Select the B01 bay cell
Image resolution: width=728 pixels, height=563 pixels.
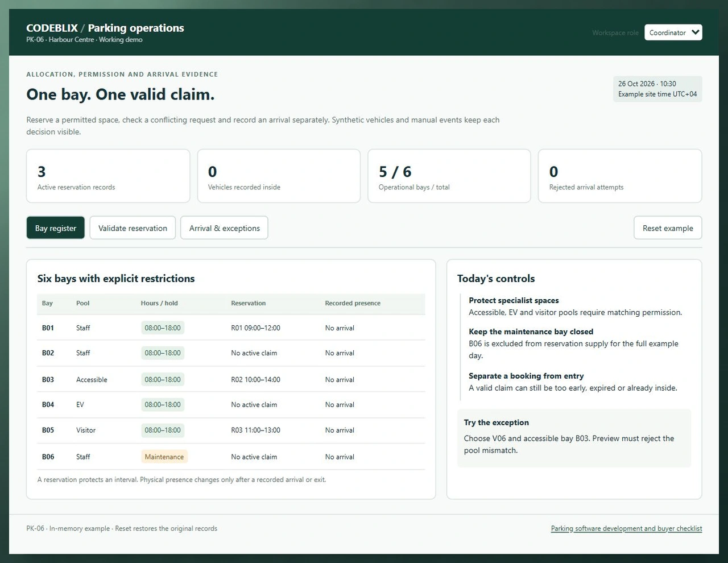click(48, 328)
